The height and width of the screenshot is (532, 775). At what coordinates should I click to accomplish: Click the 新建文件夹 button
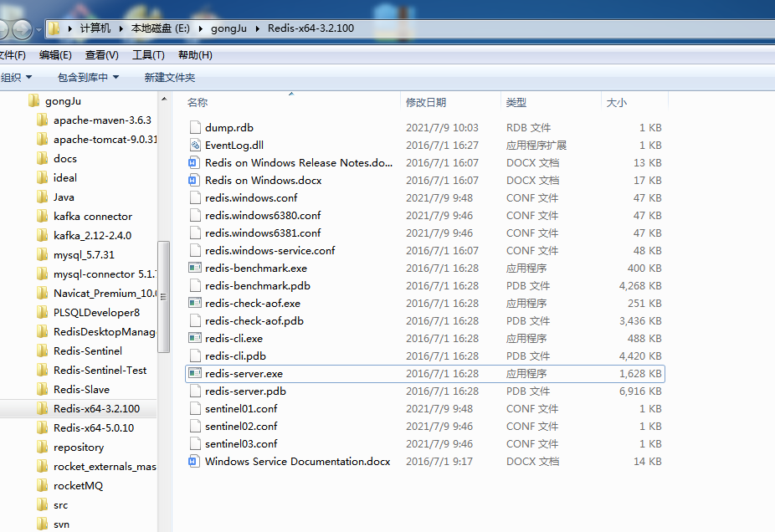[x=170, y=78]
